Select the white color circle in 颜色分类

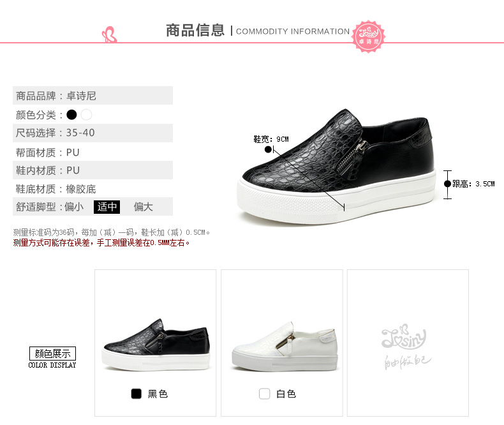[x=87, y=115]
